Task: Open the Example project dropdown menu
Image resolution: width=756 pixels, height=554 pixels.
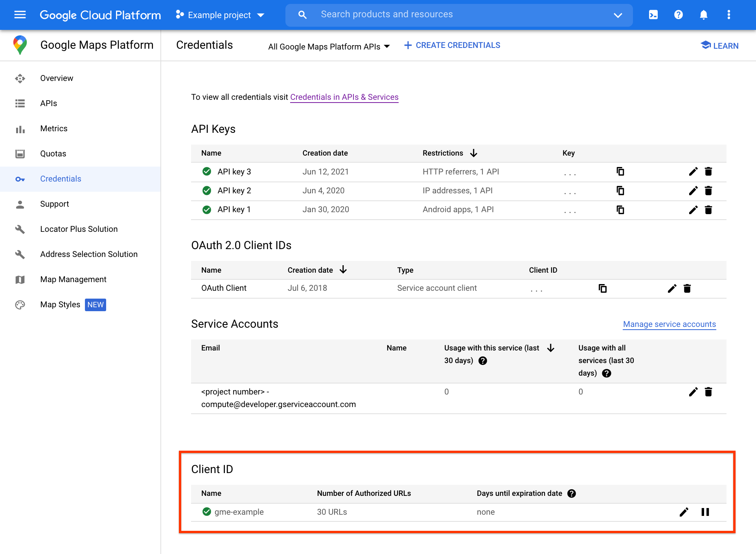Action: (220, 14)
